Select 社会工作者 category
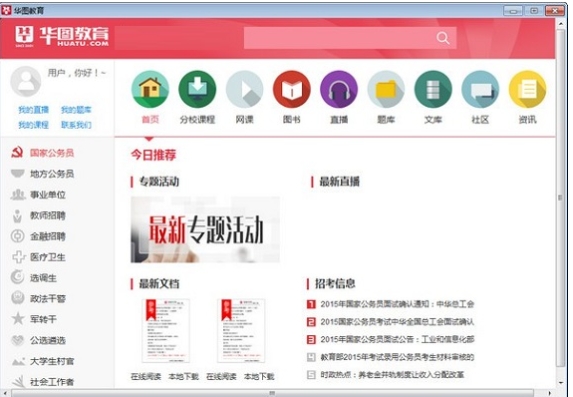 point(52,382)
